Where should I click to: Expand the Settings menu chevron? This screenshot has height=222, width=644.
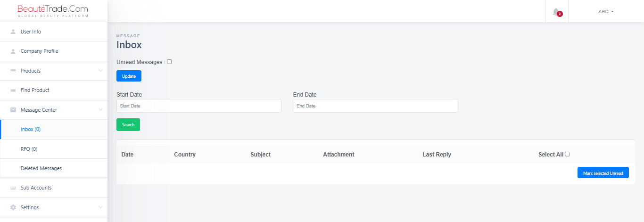100,207
